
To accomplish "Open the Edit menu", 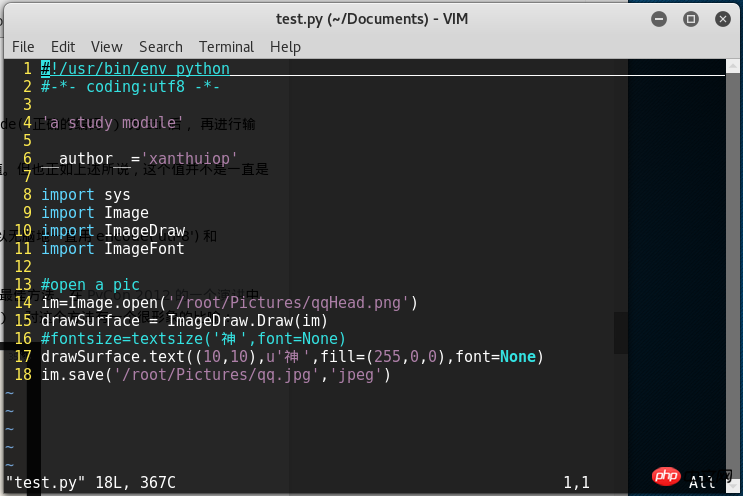I will [63, 47].
